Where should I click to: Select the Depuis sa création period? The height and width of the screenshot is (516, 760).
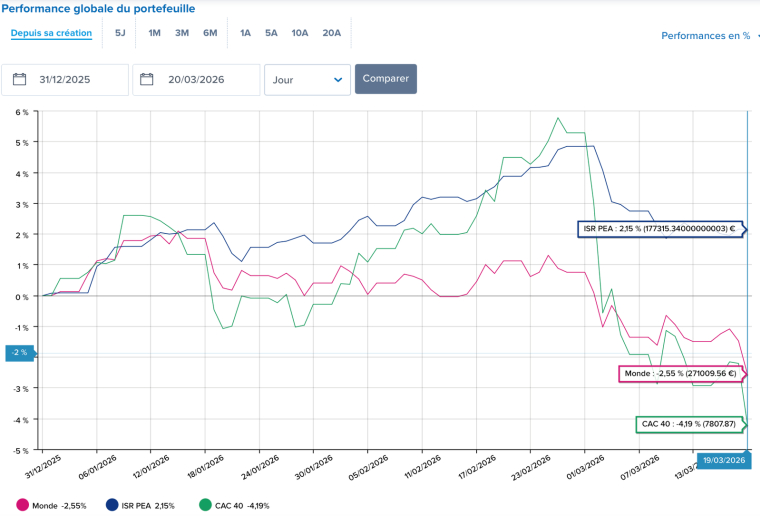pos(51,33)
